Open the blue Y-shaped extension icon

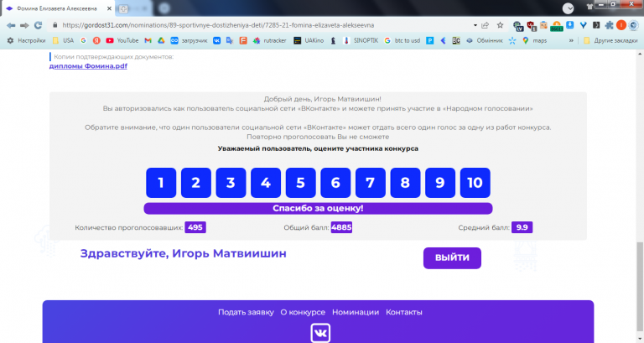pos(584,25)
